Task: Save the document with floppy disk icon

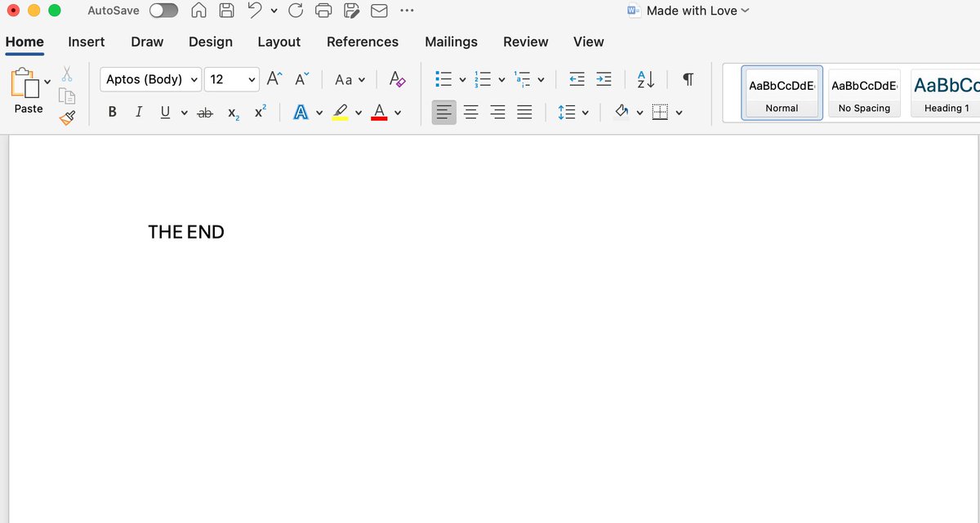Action: (x=226, y=11)
